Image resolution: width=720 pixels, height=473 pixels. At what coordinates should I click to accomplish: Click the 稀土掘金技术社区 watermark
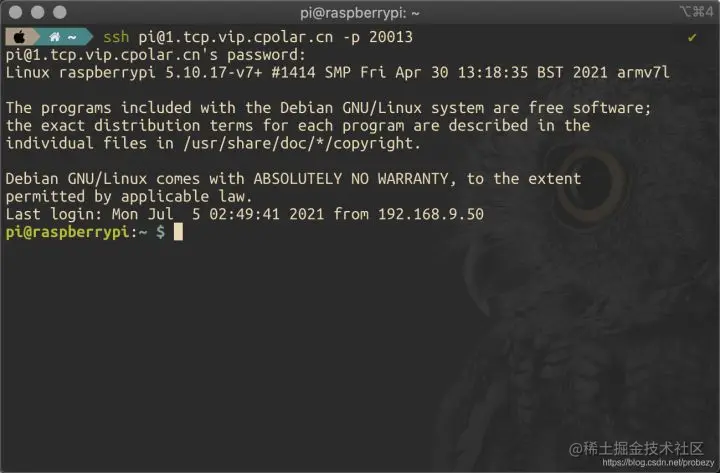tap(636, 448)
